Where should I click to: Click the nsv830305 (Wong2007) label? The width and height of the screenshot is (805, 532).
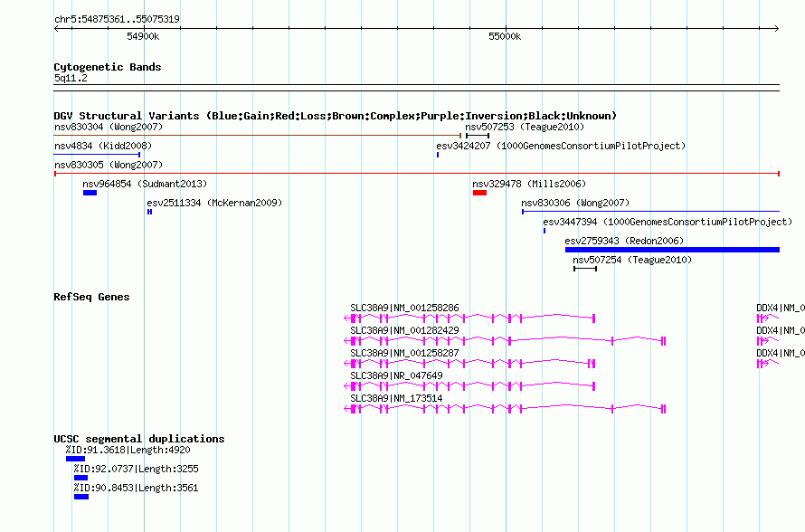tap(109, 165)
